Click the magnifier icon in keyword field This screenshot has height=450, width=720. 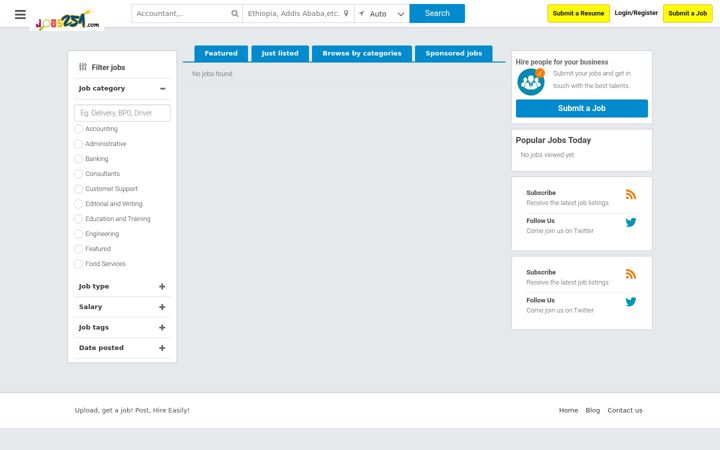coord(235,13)
